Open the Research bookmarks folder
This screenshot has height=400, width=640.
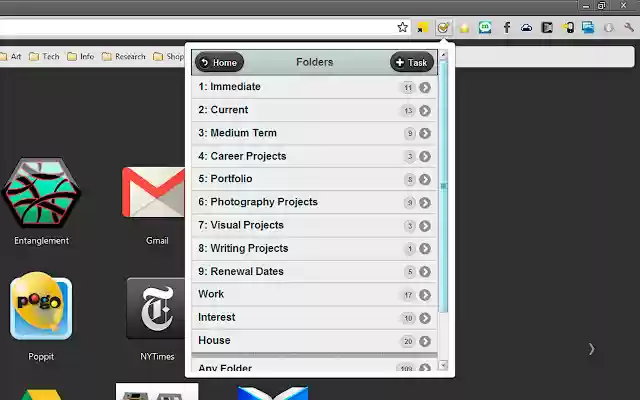pos(124,56)
